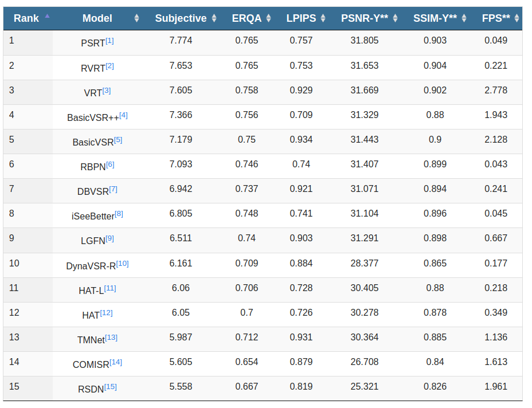The image size is (532, 408).
Task: Follow footnote [3] for VRT
Action: [107, 91]
